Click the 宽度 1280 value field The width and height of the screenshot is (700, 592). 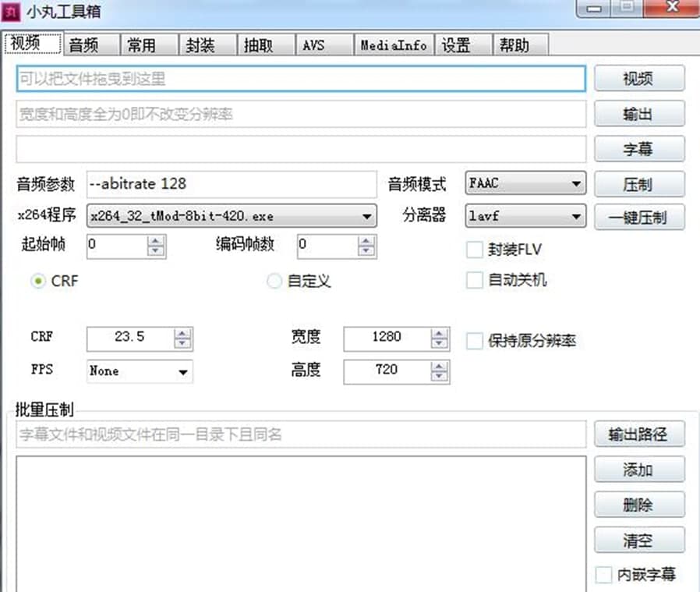387,339
